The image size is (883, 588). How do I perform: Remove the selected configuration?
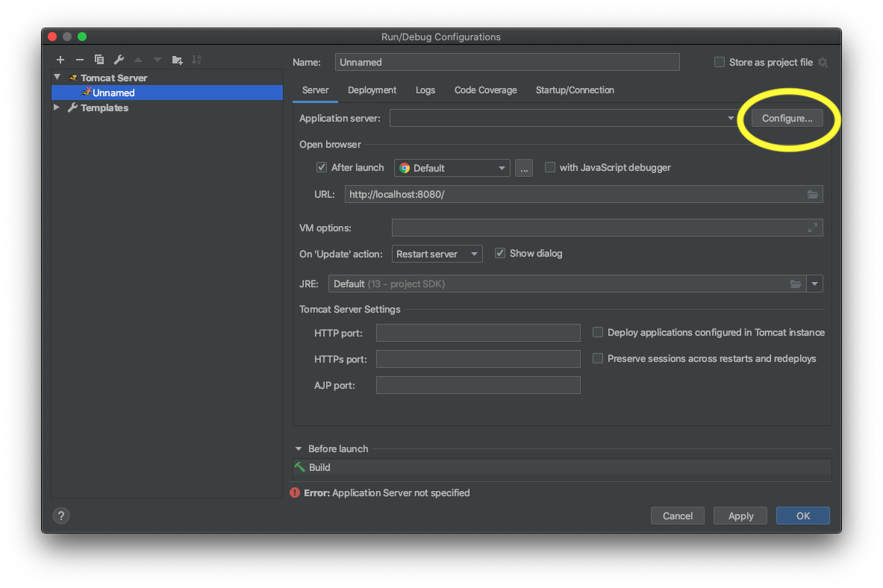click(x=79, y=60)
